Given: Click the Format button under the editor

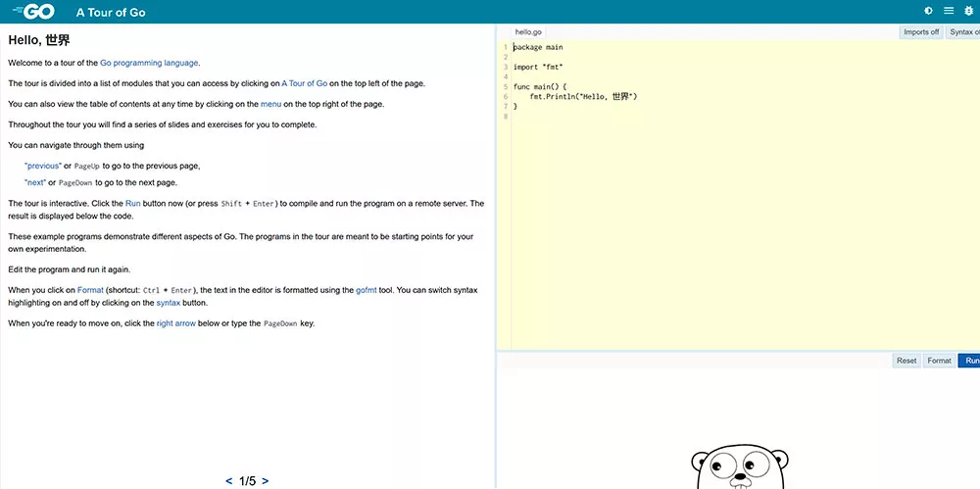Looking at the screenshot, I should [x=939, y=361].
